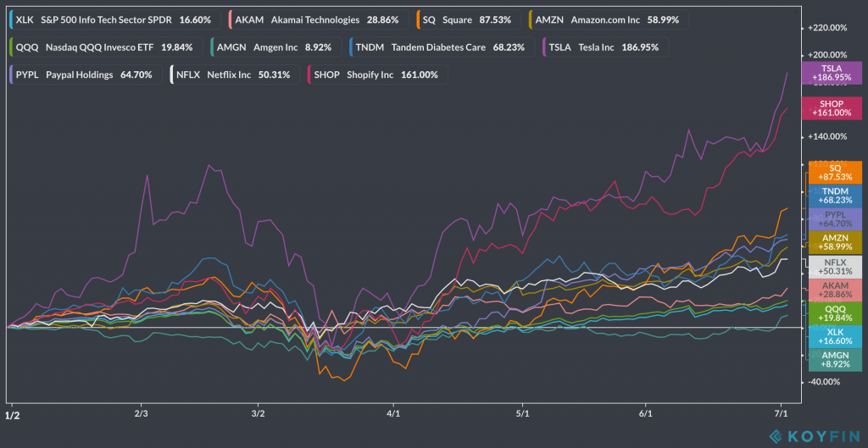
Task: Click the SQ Square legend chip
Action: [470, 19]
